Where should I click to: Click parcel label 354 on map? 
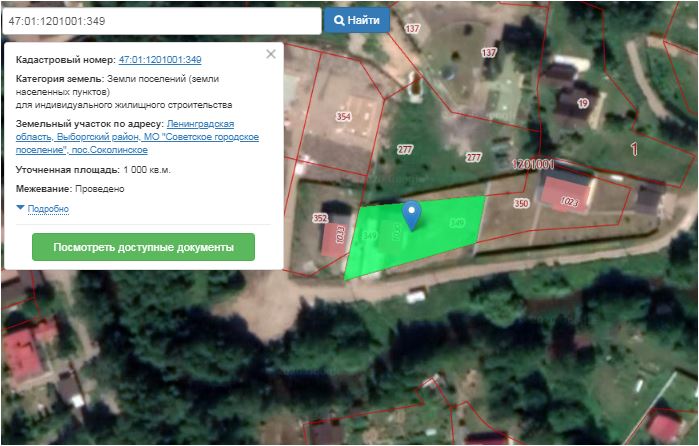(344, 117)
